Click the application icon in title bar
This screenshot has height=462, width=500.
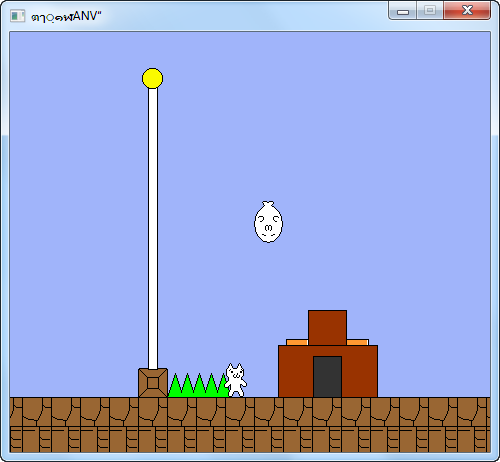coord(18,16)
